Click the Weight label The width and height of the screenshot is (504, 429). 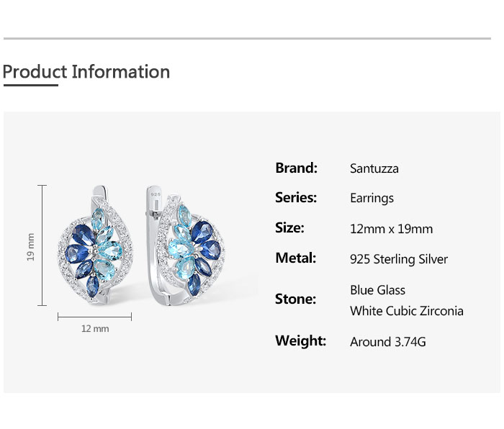coord(300,340)
